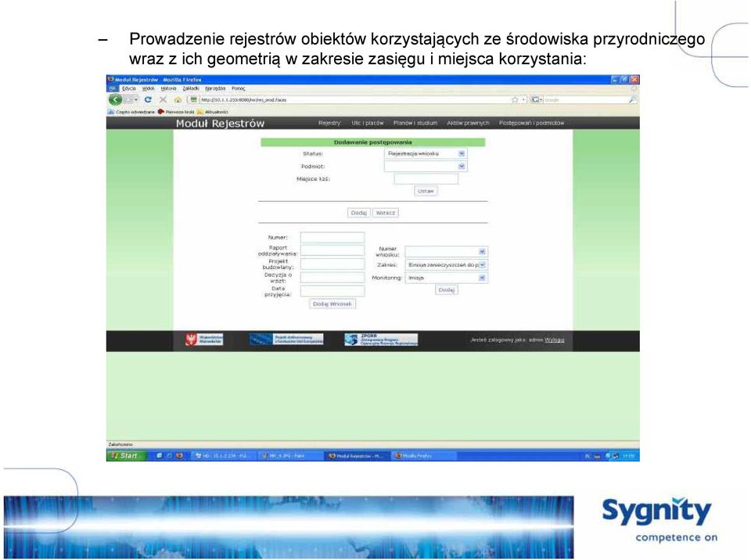This screenshot has width=751, height=560.
Task: Open the Rejestry navigation item
Action: click(329, 123)
